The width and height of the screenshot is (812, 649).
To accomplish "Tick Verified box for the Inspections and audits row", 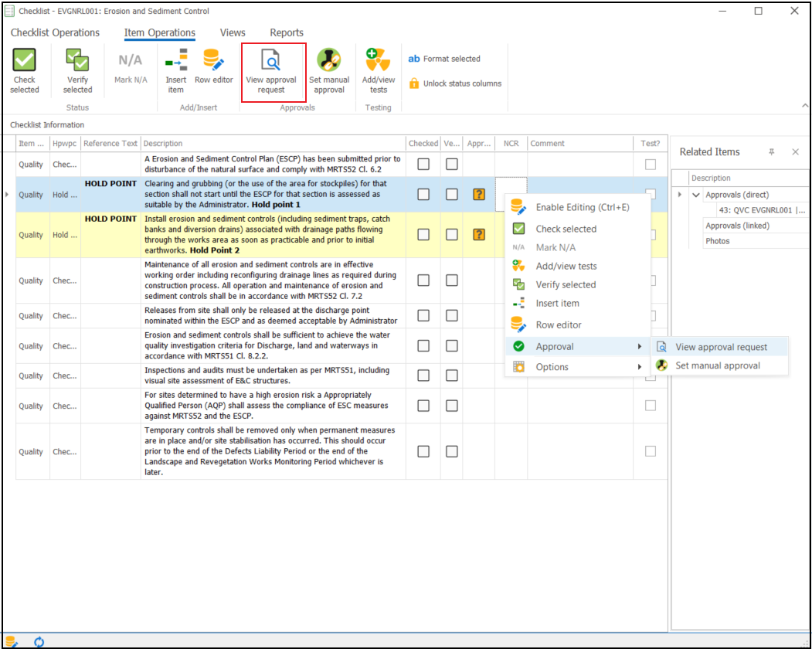I will 451,375.
